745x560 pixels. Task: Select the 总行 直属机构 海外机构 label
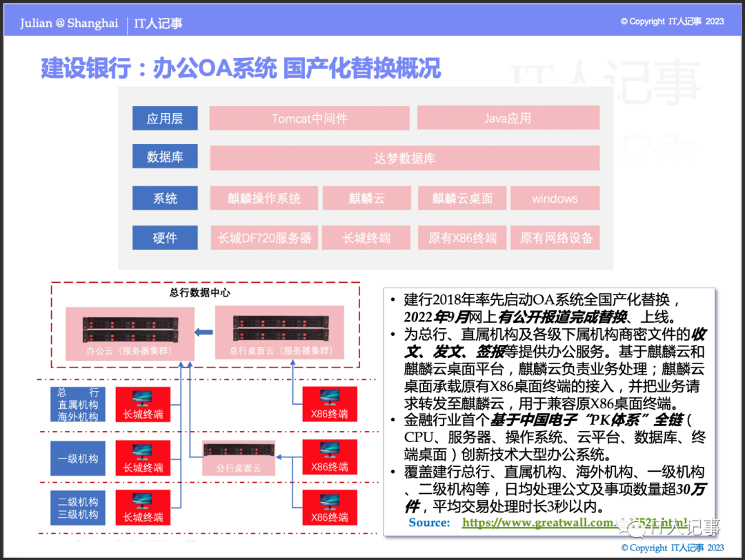(78, 404)
